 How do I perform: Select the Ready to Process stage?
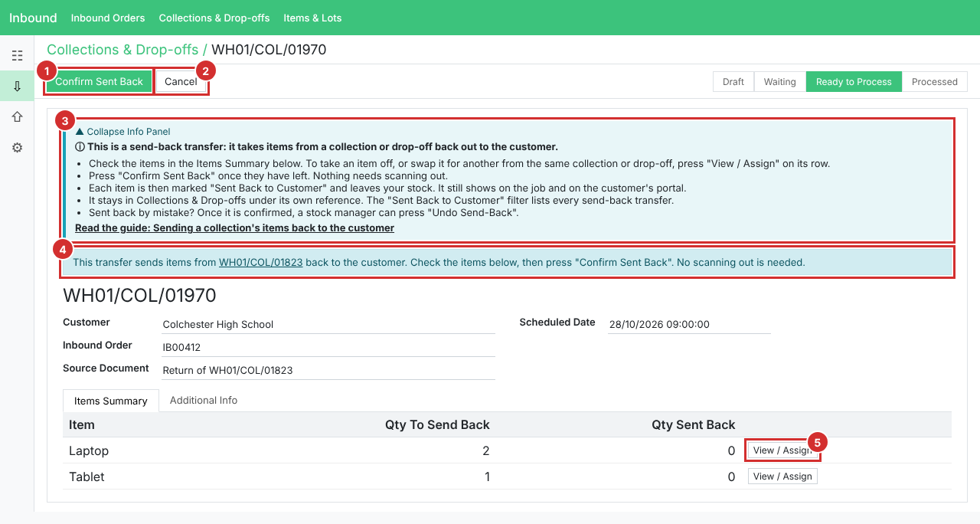click(854, 81)
